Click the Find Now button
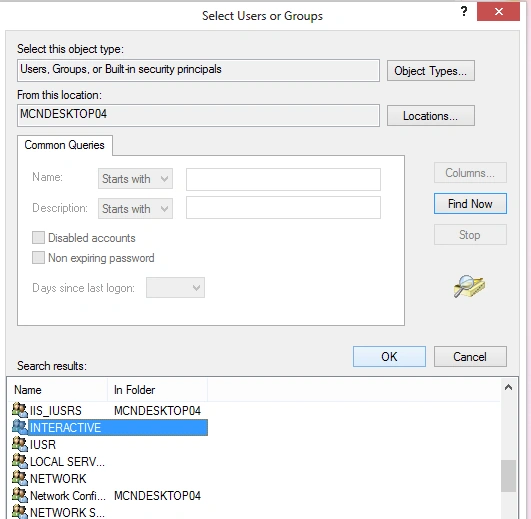 pos(470,204)
